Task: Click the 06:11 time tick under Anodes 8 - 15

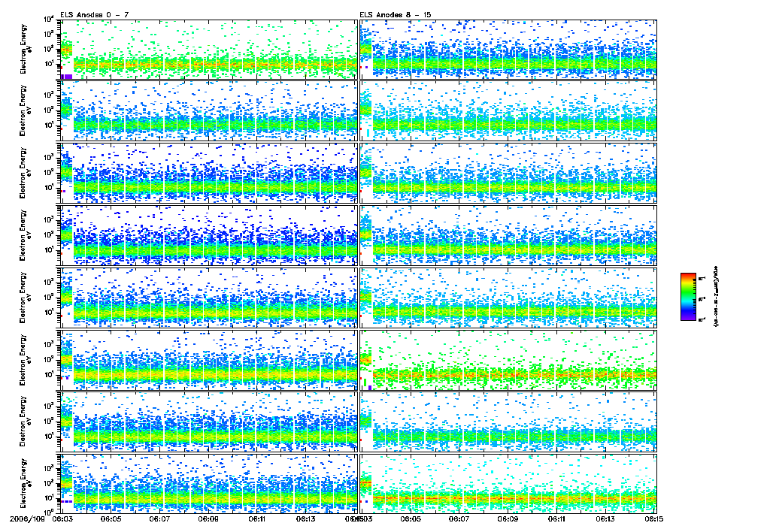Action: [556, 518]
